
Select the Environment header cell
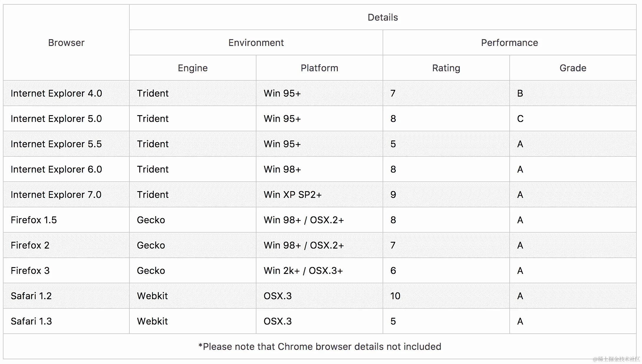pyautogui.click(x=256, y=43)
